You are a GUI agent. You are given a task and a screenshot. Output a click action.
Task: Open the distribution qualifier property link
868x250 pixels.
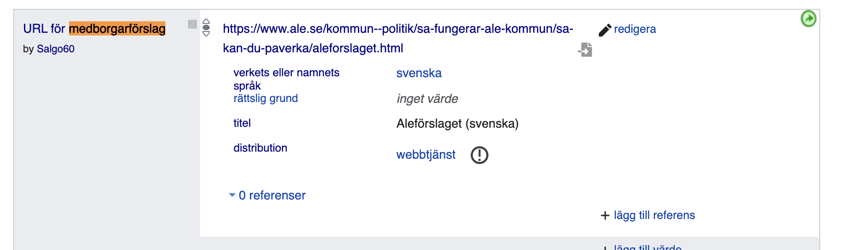260,148
